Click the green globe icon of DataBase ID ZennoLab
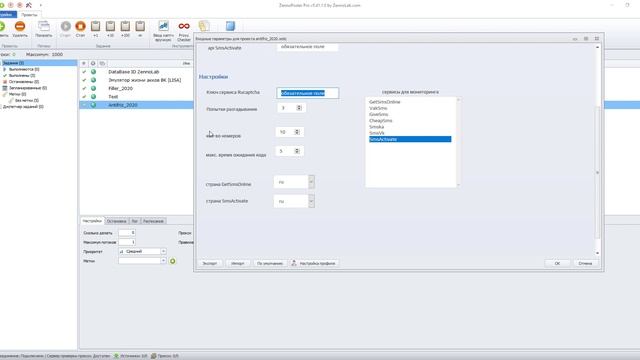Viewport: 640px width, 360px height. pyautogui.click(x=93, y=72)
